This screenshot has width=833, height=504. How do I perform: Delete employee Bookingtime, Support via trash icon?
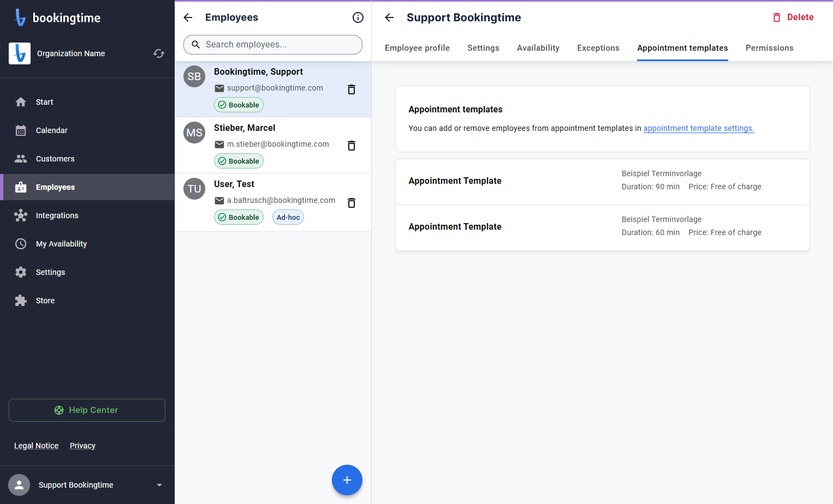click(x=352, y=89)
